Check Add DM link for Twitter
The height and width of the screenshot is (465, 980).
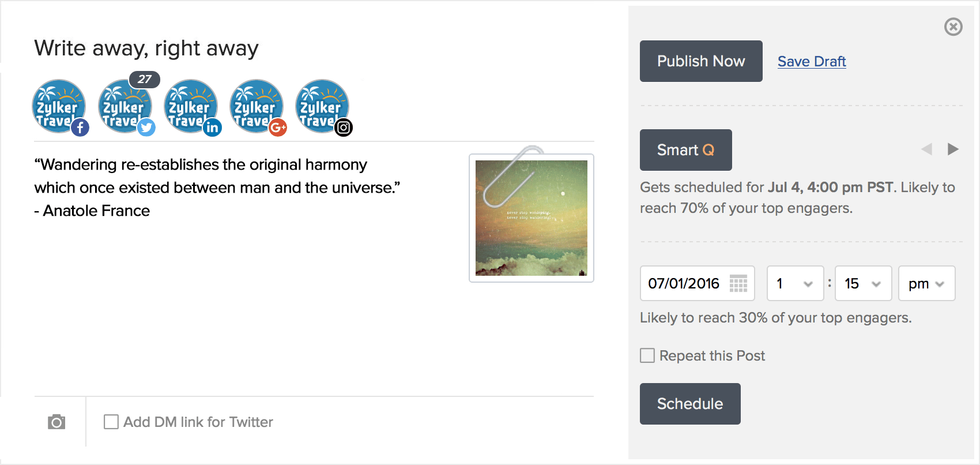[x=110, y=422]
